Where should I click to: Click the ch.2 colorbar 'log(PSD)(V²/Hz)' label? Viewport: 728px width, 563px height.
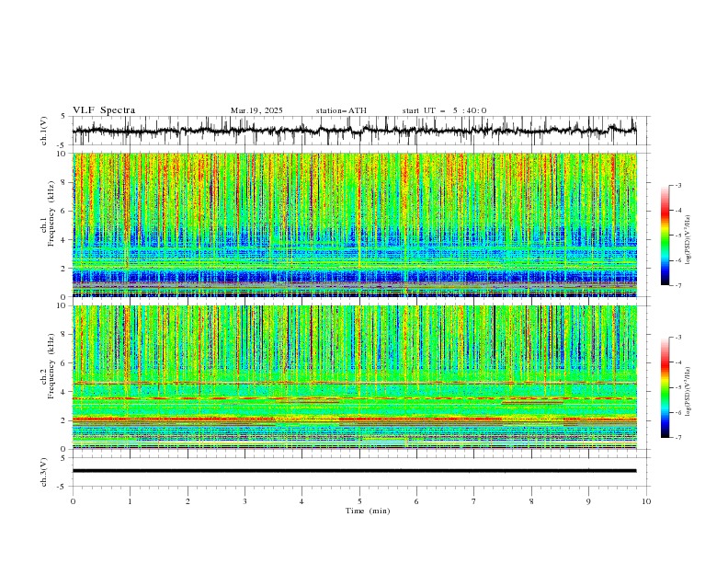(x=688, y=391)
